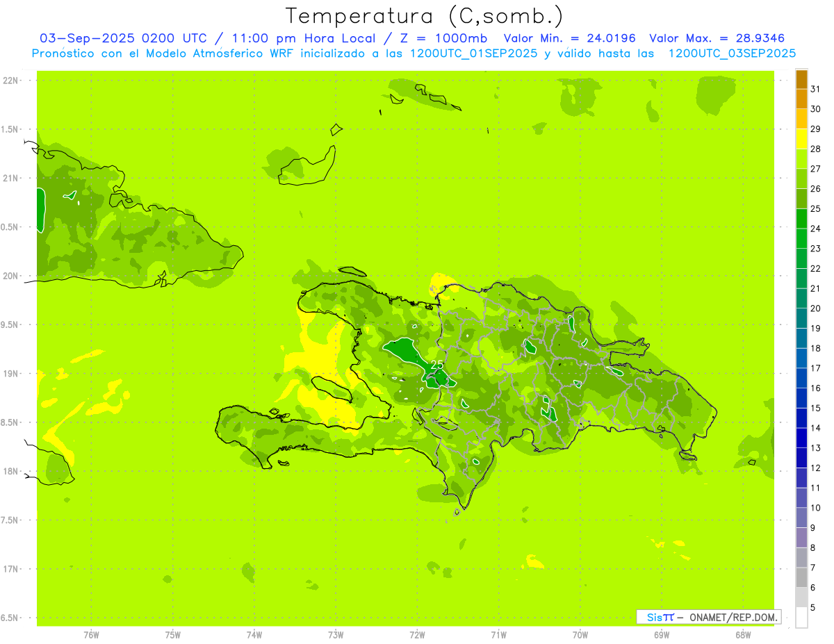Click the purple colorbar segment between 9 and 10
The height and width of the screenshot is (644, 834).
[801, 518]
